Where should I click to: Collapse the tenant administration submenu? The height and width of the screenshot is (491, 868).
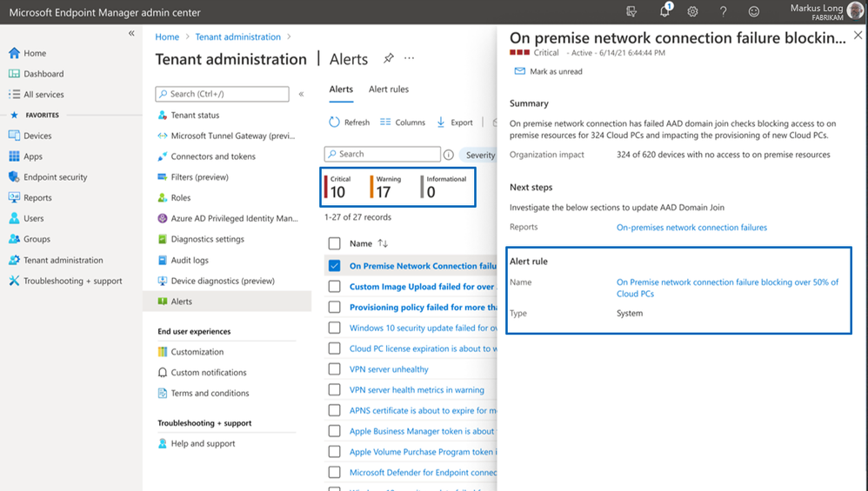(301, 94)
